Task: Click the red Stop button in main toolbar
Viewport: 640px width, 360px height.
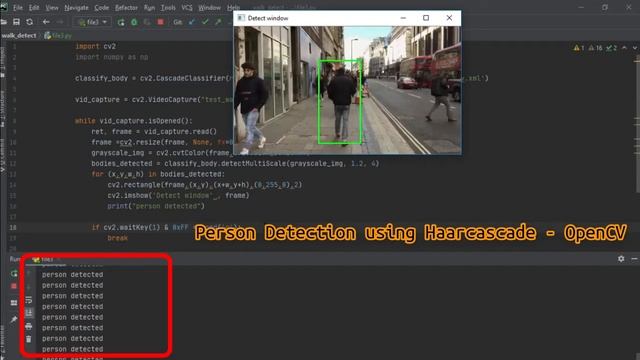Action: click(x=160, y=22)
